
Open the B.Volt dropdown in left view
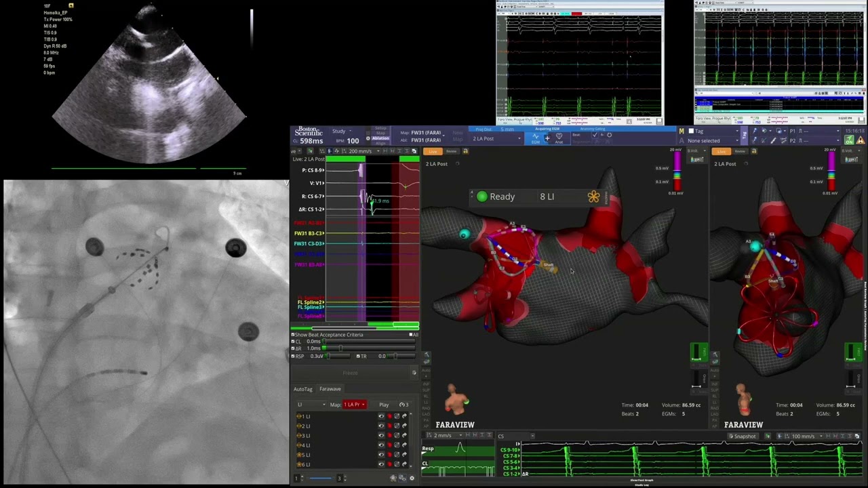click(696, 151)
